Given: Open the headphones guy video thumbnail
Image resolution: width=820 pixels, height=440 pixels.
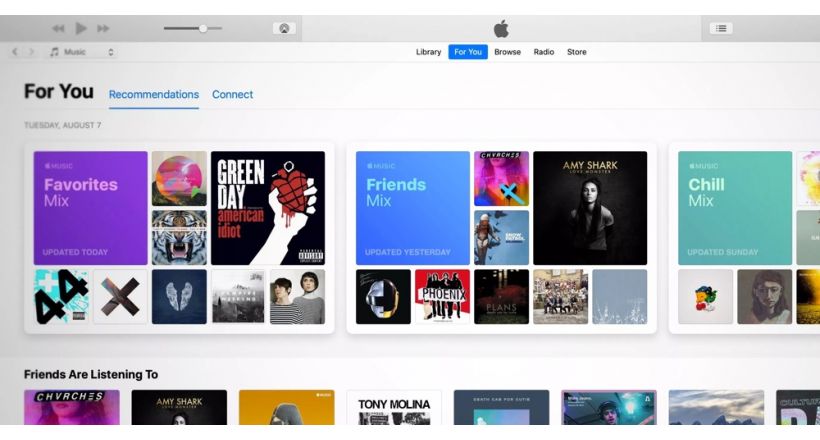Looking at the screenshot, I should click(x=609, y=407).
